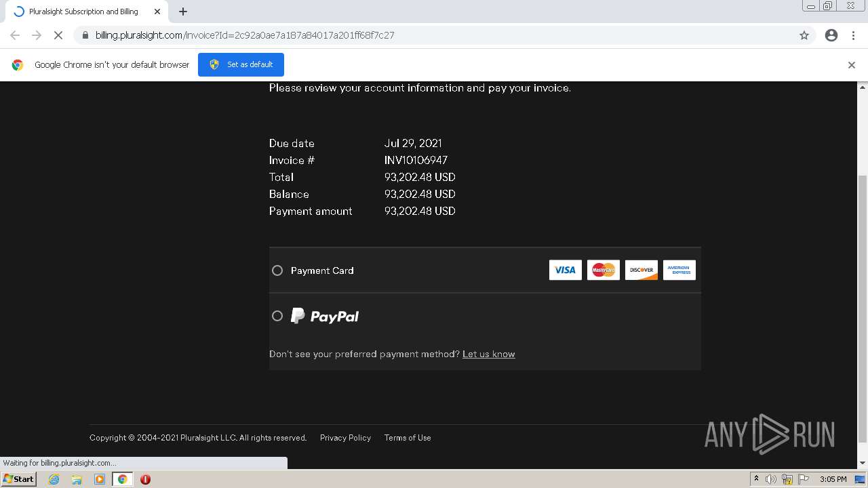Click the American Express logo
This screenshot has height=488, width=868.
click(679, 270)
